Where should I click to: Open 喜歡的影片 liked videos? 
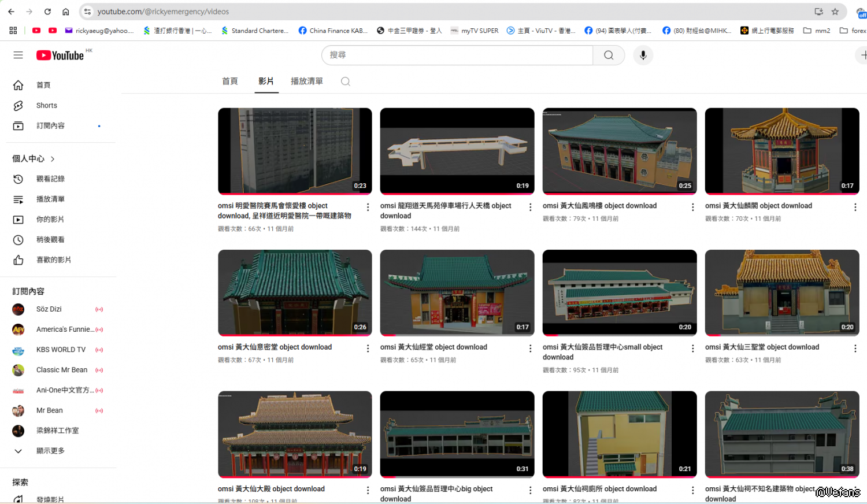[53, 260]
